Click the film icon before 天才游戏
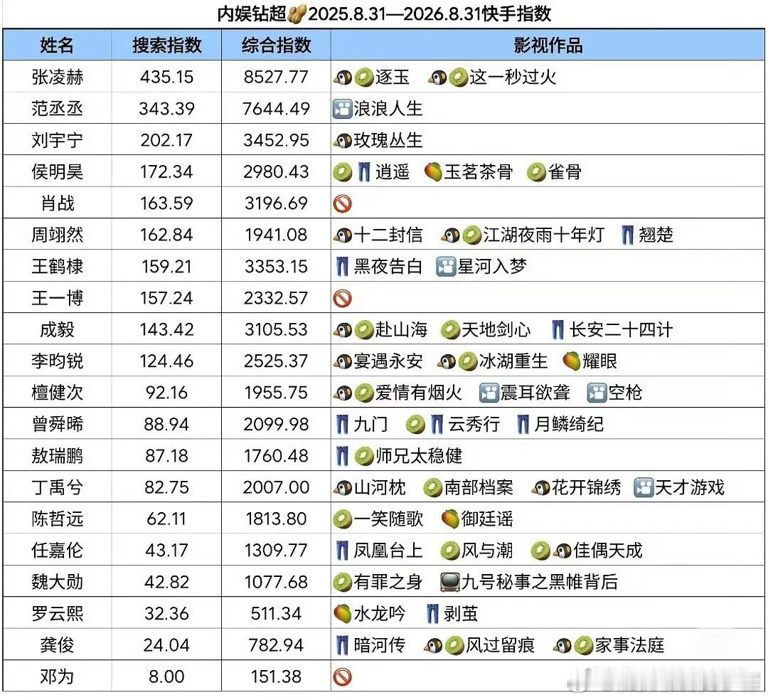Image resolution: width=768 pixels, height=700 pixels. [644, 488]
